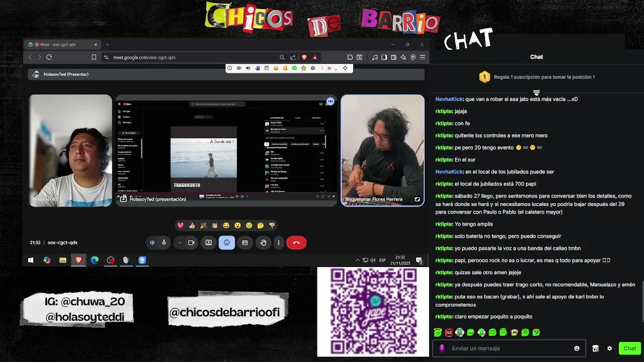The width and height of the screenshot is (644, 362).
Task: Click the speaker icon in floating toolbar
Action: (248, 68)
